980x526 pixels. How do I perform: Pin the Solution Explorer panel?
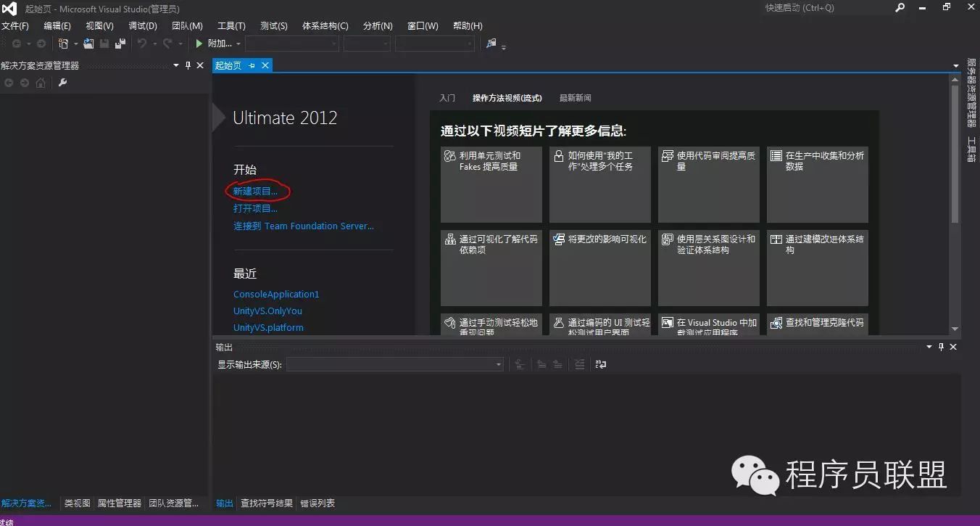pyautogui.click(x=188, y=65)
